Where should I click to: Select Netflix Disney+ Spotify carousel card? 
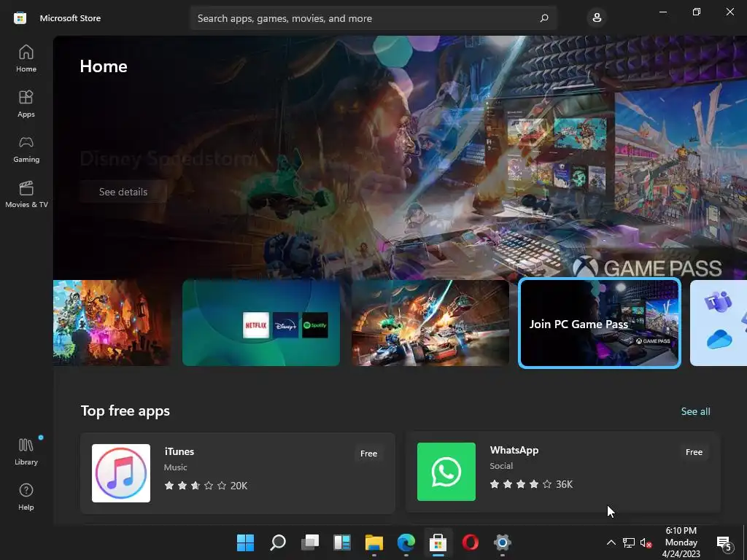click(261, 323)
